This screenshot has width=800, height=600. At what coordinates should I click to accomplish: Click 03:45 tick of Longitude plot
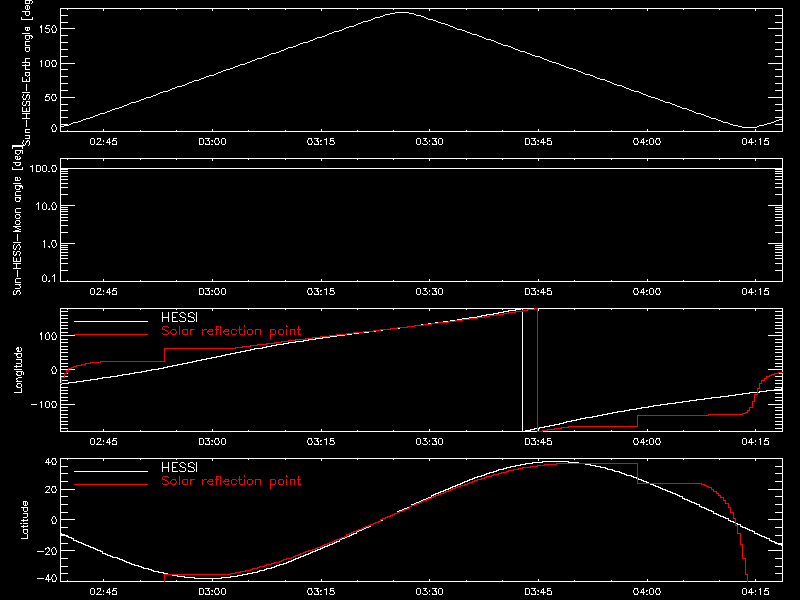pos(538,441)
